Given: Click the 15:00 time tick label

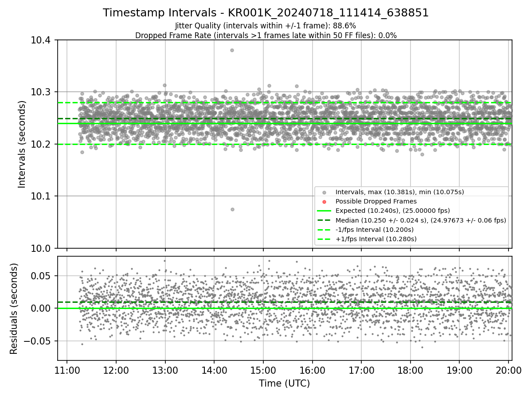Looking at the screenshot, I should 263,370.
